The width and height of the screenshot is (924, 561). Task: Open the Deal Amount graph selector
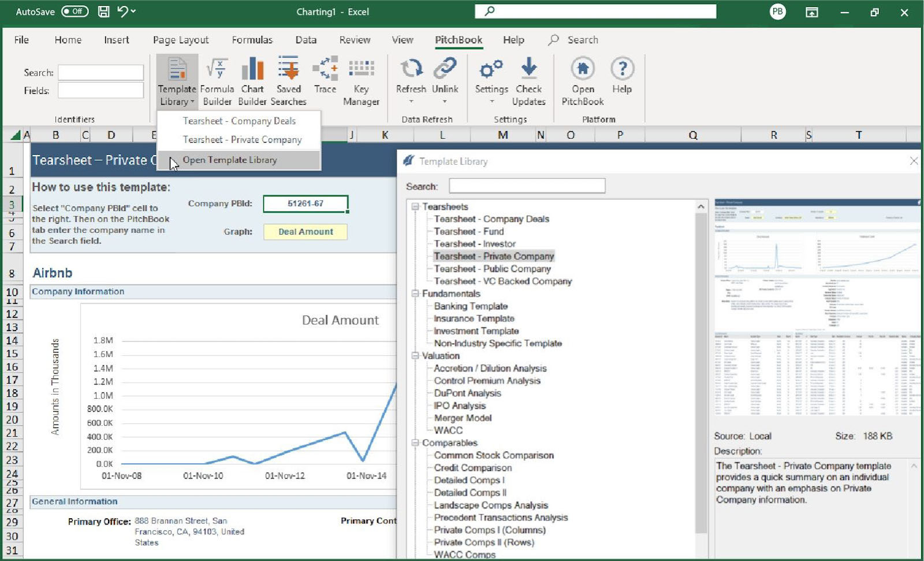[305, 232]
